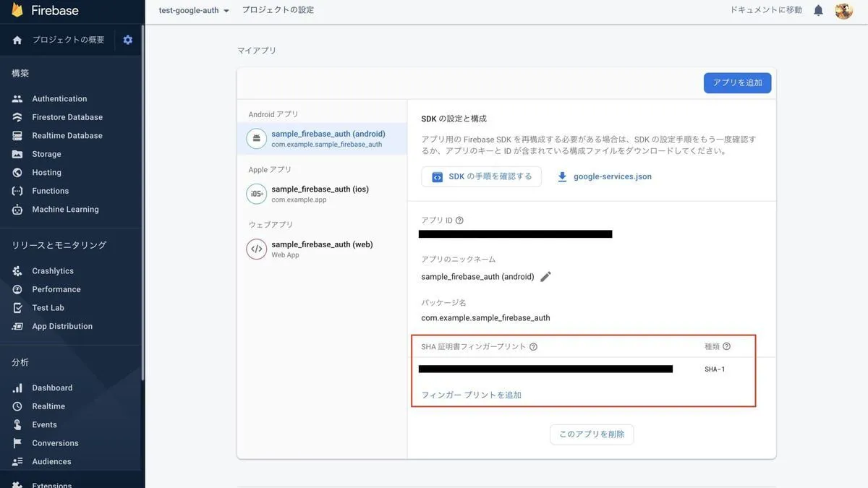
Task: Click the アプリを追加 button
Action: pyautogui.click(x=737, y=83)
